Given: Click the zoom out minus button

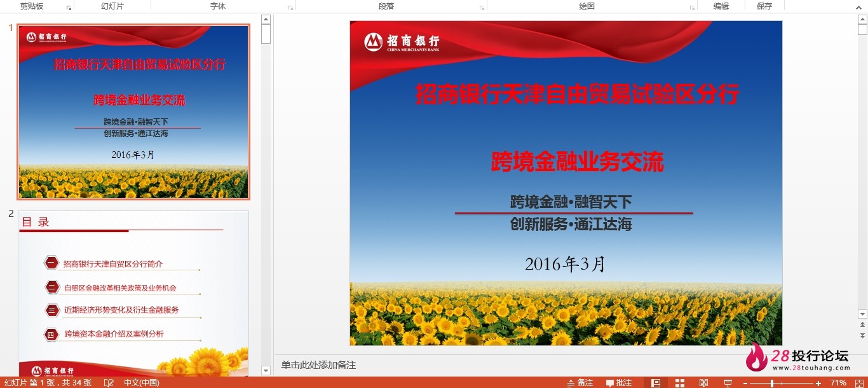Looking at the screenshot, I should point(745,383).
